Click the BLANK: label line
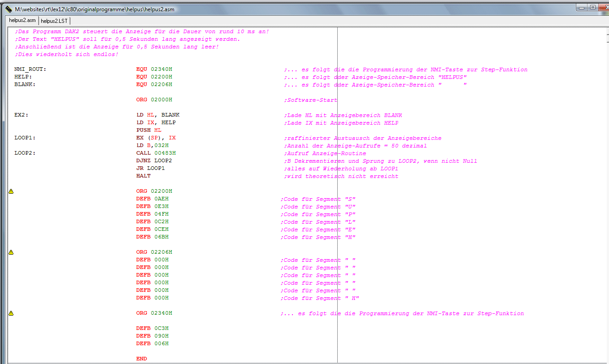This screenshot has height=364, width=609. point(25,85)
